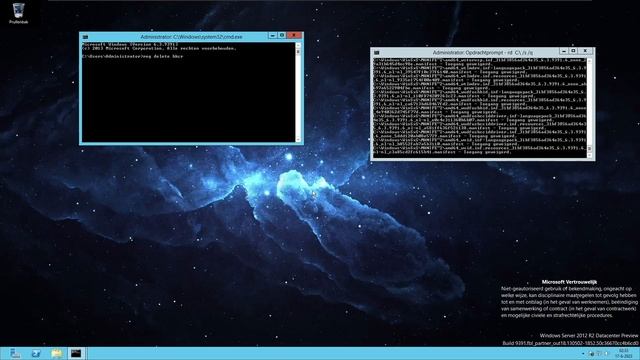
Task: Close the Opdrachtprompt rd window
Action: (x=585, y=51)
